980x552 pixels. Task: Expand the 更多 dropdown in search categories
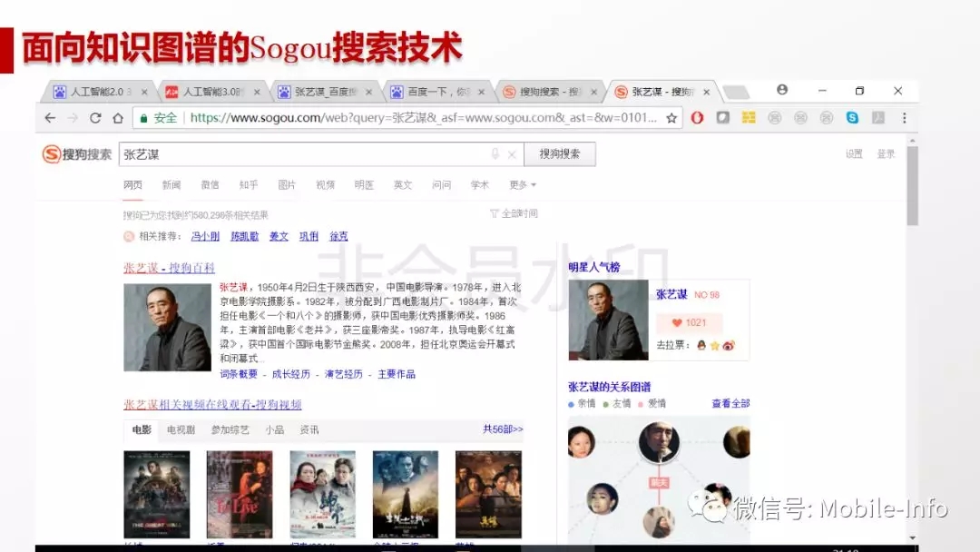tap(523, 185)
